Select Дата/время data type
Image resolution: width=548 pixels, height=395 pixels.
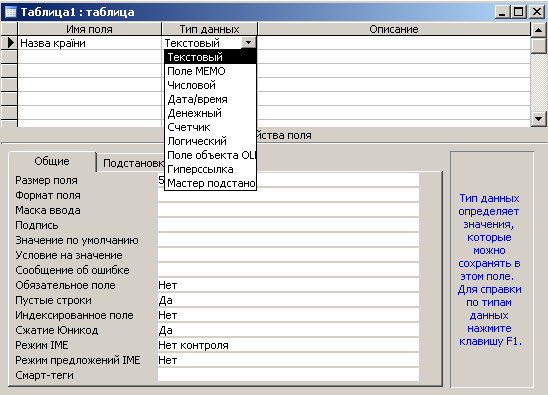coord(210,99)
